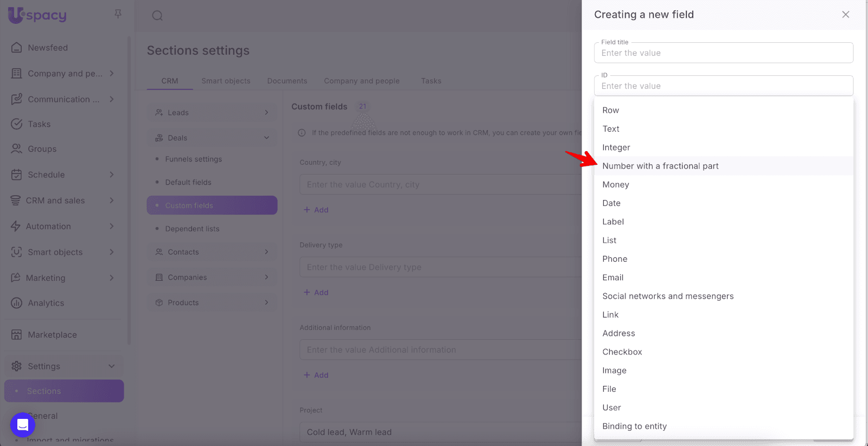This screenshot has width=868, height=446.
Task: Open the search magnifier icon
Action: [157, 16]
